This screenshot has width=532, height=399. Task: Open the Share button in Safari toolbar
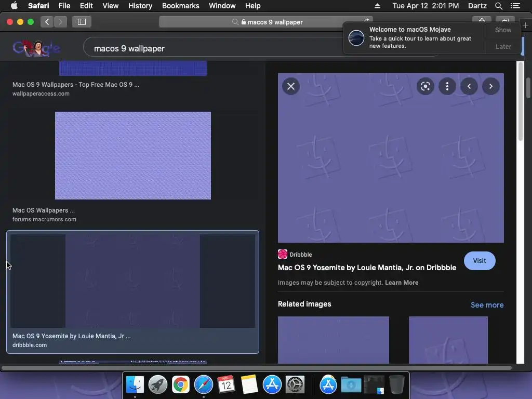pos(482,19)
